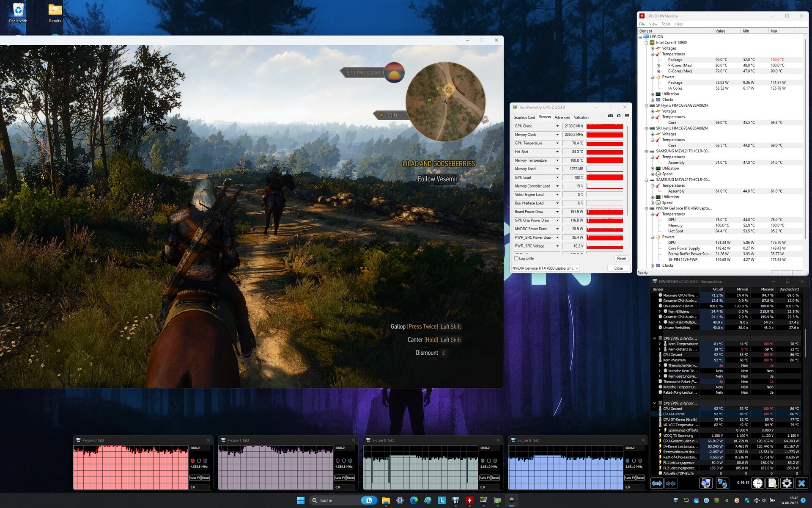The height and width of the screenshot is (508, 812).
Task: Click Reset in P-core 1 Takt graph
Action: (x=351, y=478)
